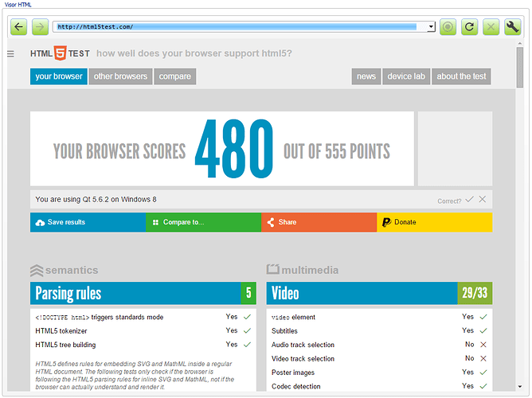Viewport: 532px width, 398px height.
Task: Click the share icon on Share button
Action: [271, 222]
